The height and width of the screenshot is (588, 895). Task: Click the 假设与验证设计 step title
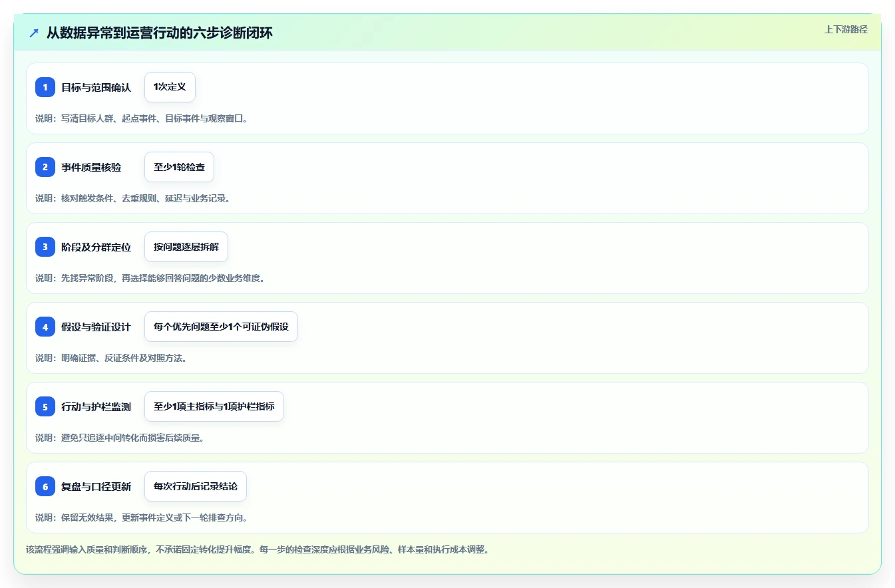tap(96, 327)
